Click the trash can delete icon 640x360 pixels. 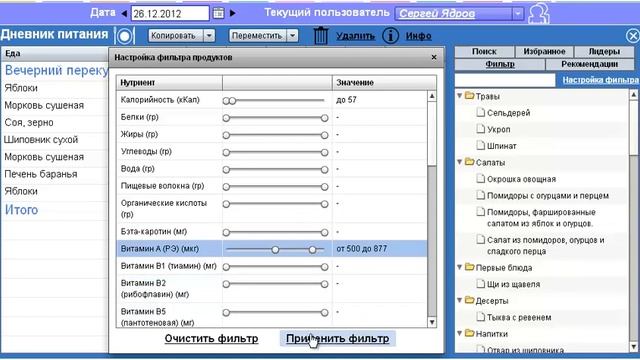coord(321,36)
